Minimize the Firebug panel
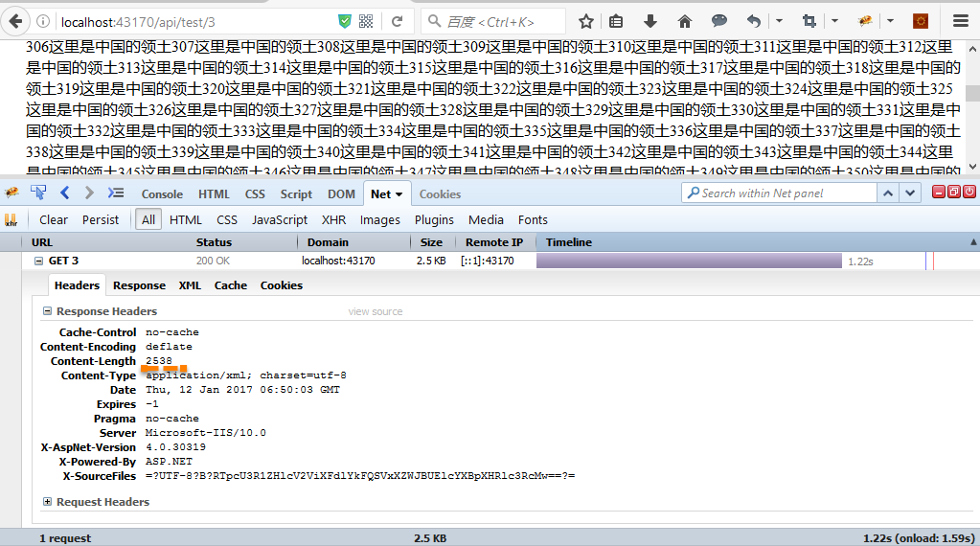980x546 pixels. (x=939, y=192)
